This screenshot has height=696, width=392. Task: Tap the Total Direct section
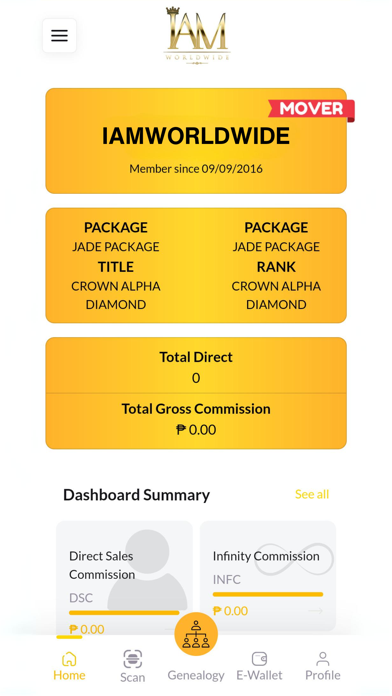[196, 366]
